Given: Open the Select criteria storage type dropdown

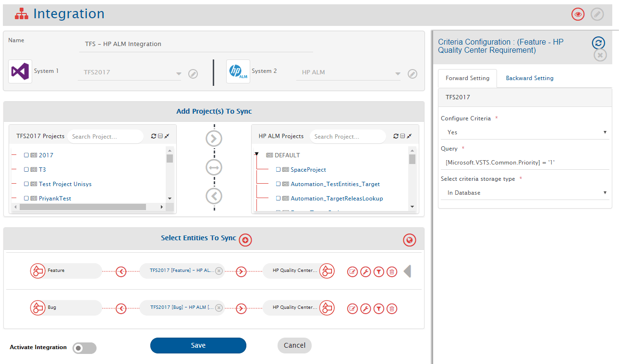Looking at the screenshot, I should pos(525,193).
